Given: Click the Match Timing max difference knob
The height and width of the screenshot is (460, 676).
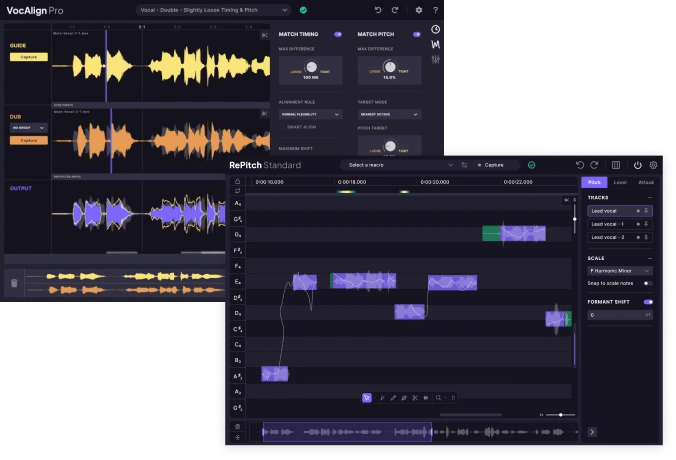Looking at the screenshot, I should (x=311, y=67).
